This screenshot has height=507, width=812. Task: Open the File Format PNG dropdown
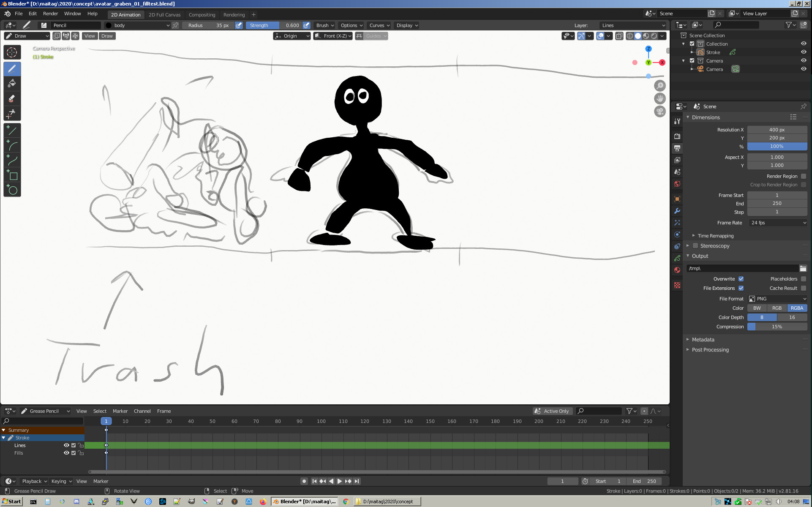(777, 299)
